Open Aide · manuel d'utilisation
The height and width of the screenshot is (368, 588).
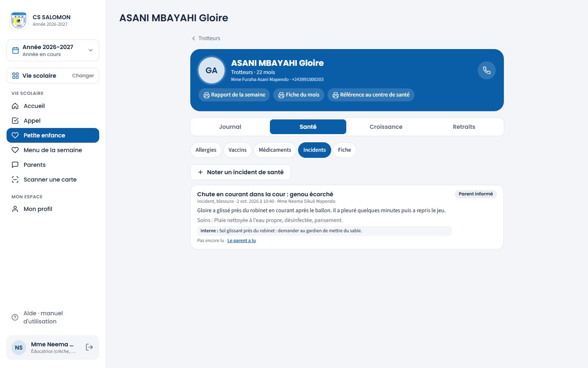coord(53,317)
